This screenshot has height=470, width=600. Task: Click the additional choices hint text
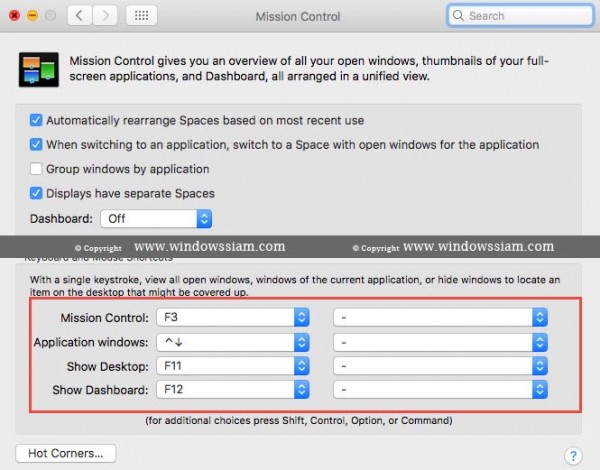coord(299,421)
